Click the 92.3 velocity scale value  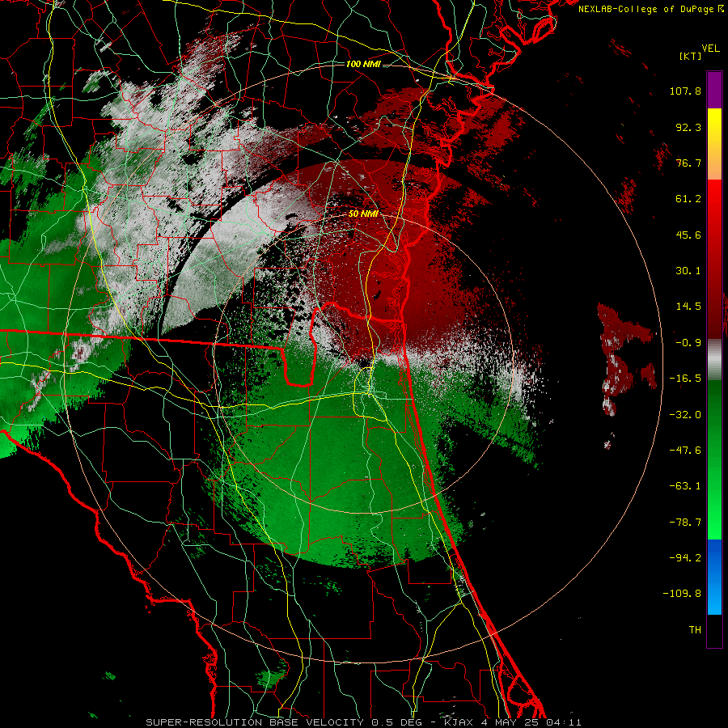688,127
